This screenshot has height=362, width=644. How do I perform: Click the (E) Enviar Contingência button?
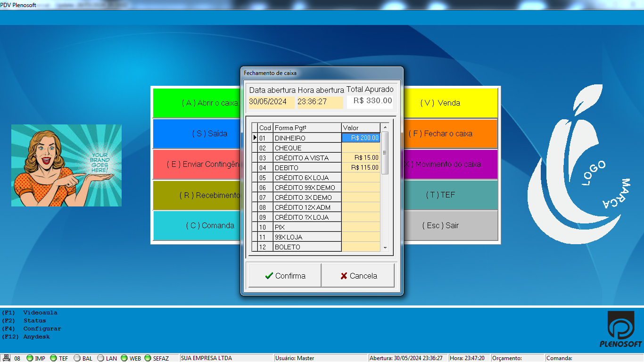coord(197,165)
